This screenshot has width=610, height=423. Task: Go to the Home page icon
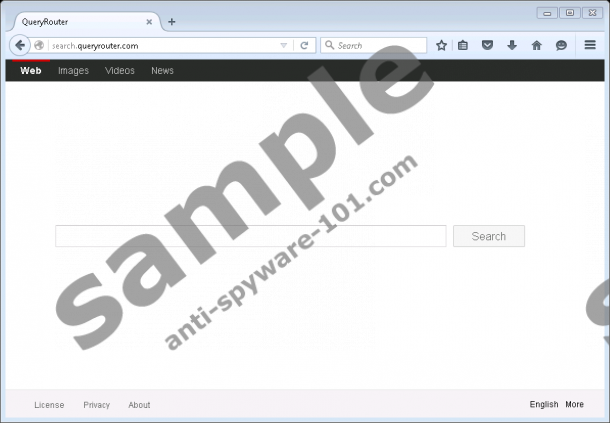tap(537, 45)
